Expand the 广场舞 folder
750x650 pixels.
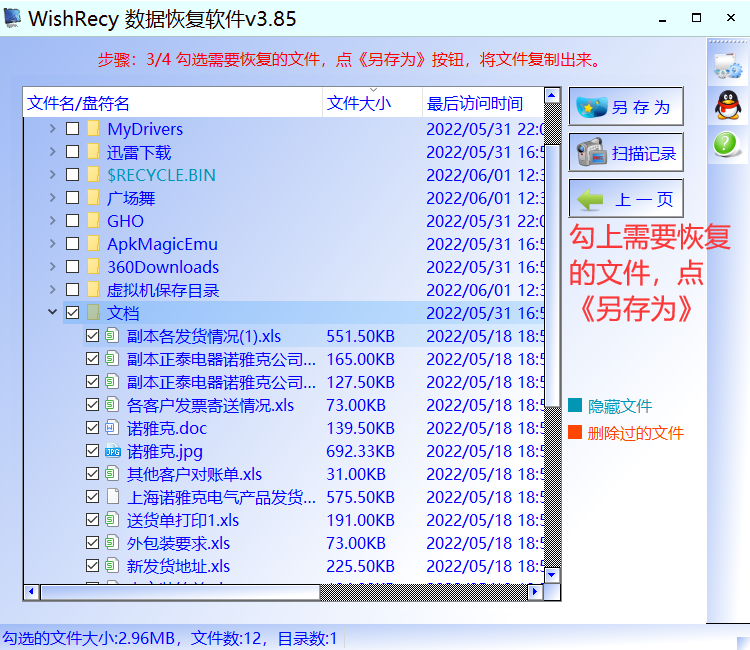point(53,197)
